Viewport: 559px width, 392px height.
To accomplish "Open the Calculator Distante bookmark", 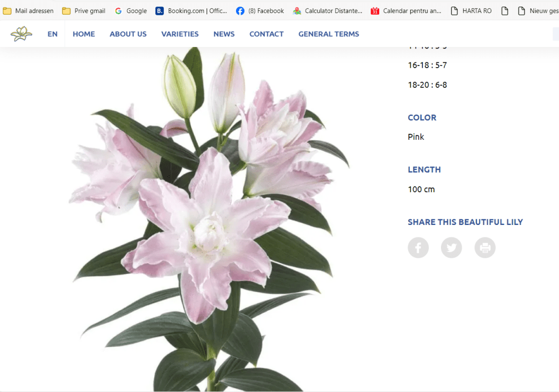I will pyautogui.click(x=327, y=11).
